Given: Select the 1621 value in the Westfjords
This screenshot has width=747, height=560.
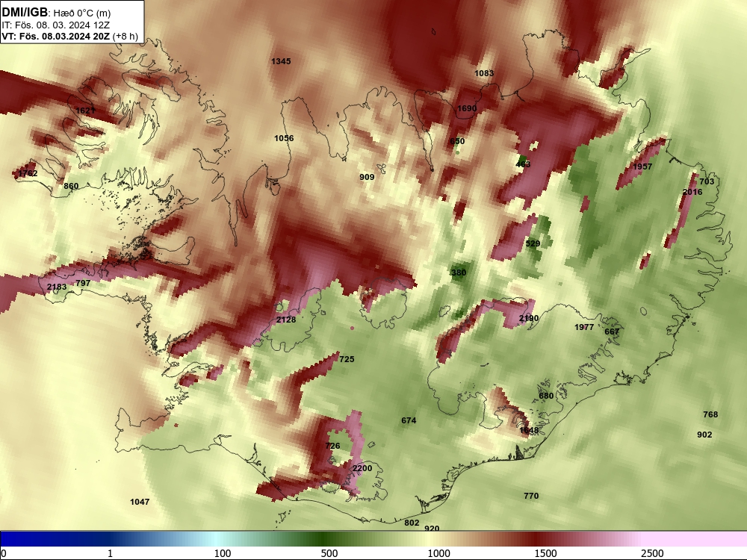Looking at the screenshot, I should click(x=86, y=111).
